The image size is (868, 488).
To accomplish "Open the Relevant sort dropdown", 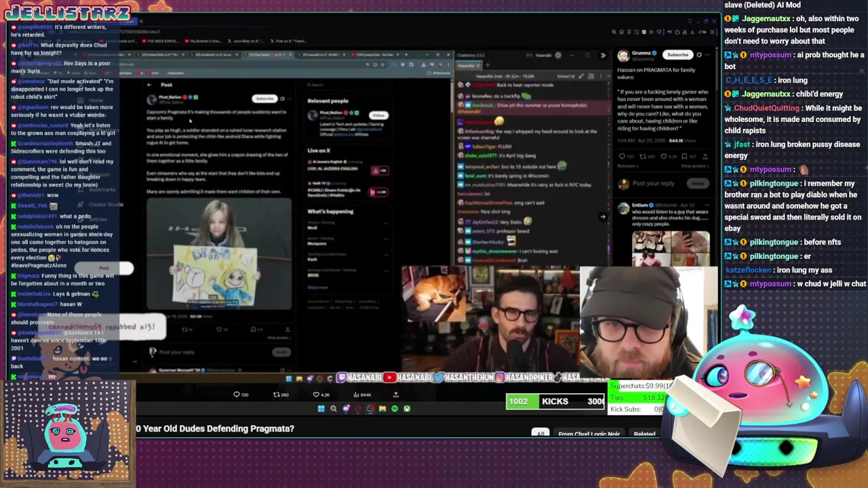I will (x=628, y=166).
